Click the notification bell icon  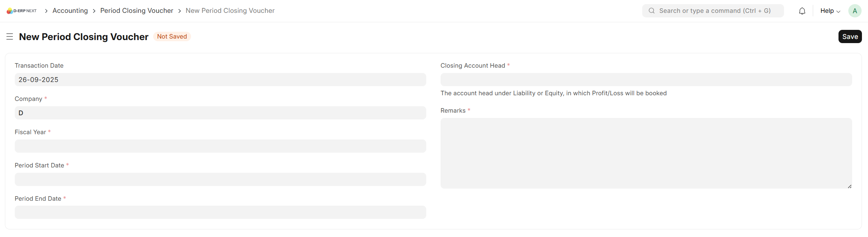point(802,11)
